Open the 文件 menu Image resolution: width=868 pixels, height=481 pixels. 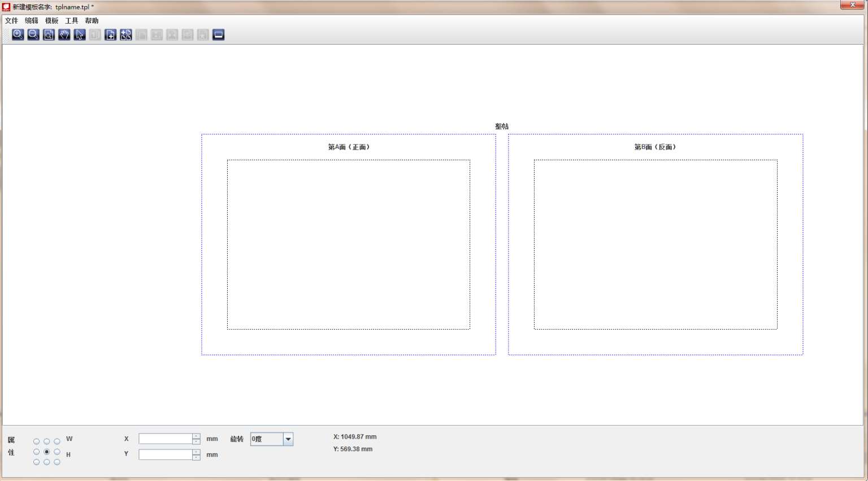(x=11, y=20)
